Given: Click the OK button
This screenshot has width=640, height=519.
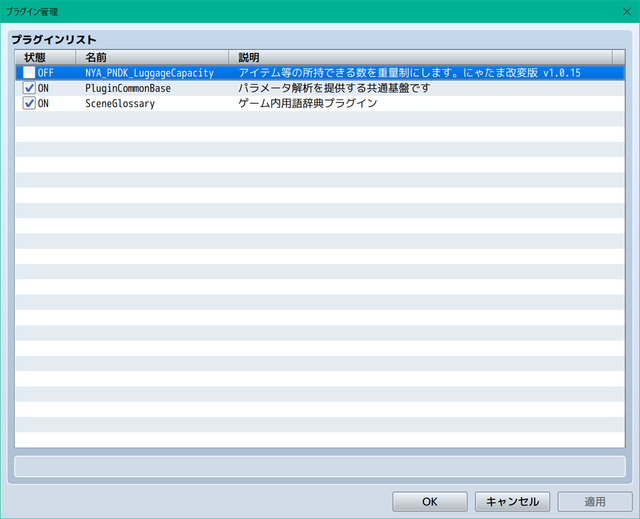Looking at the screenshot, I should [x=430, y=501].
